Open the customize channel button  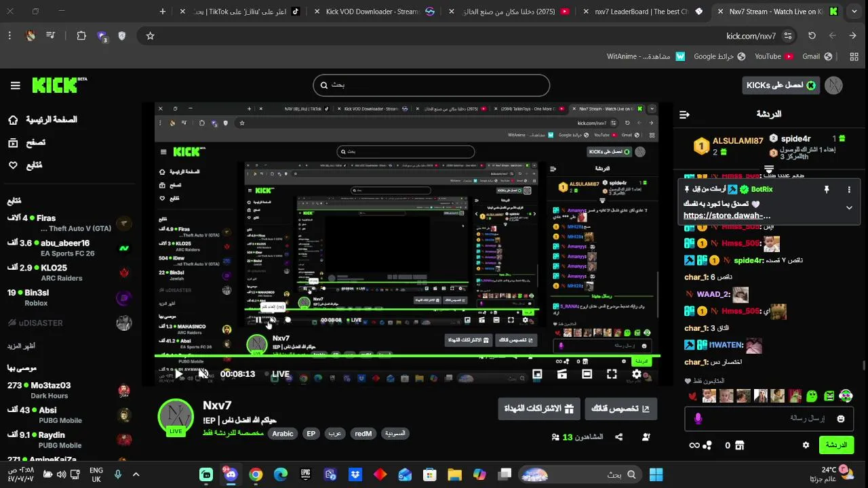coord(620,409)
